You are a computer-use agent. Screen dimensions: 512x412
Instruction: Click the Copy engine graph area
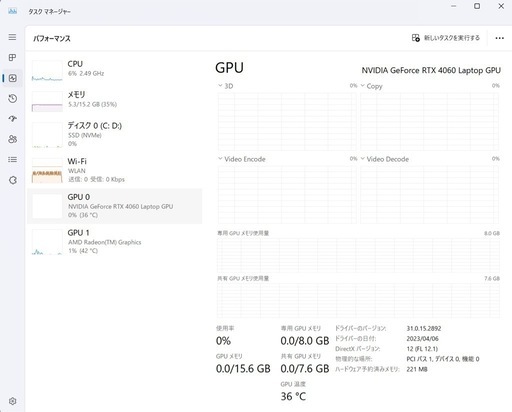[x=429, y=122]
